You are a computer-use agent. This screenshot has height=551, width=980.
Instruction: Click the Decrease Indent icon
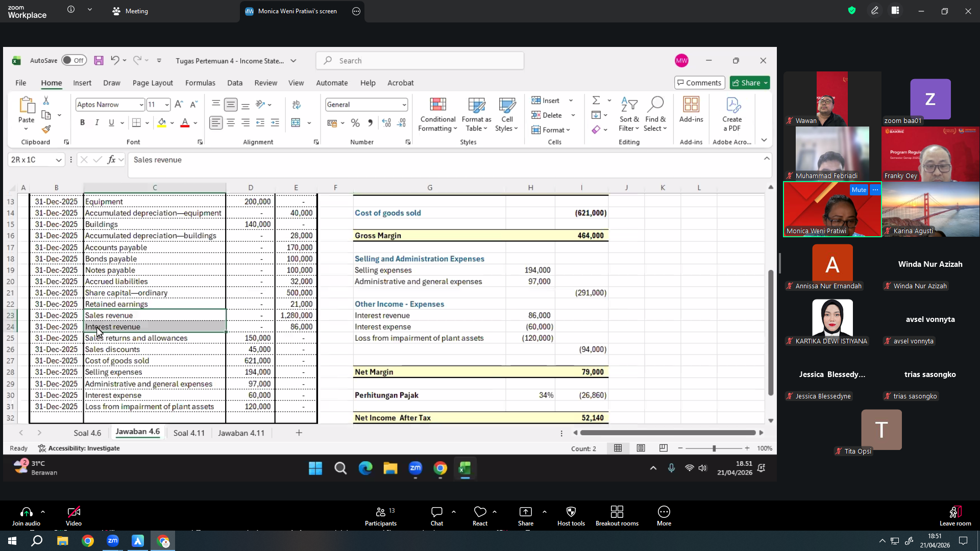click(x=260, y=123)
